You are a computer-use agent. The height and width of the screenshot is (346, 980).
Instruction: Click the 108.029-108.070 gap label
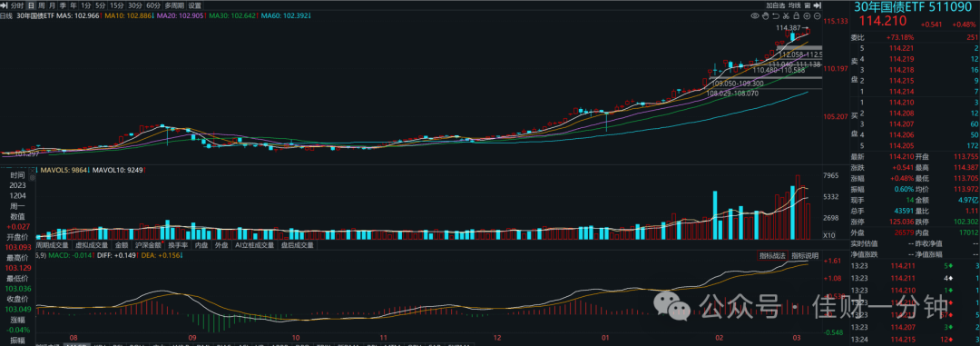pos(731,94)
